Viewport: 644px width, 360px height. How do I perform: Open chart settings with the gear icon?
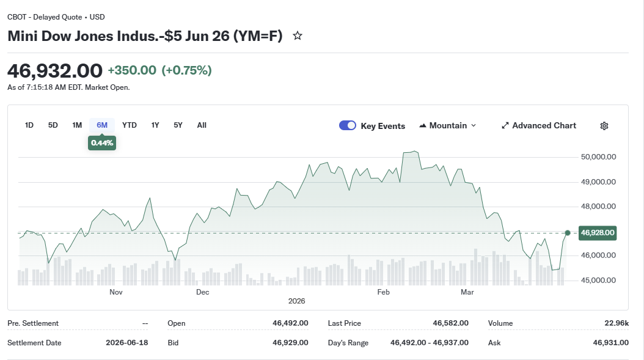pyautogui.click(x=604, y=125)
